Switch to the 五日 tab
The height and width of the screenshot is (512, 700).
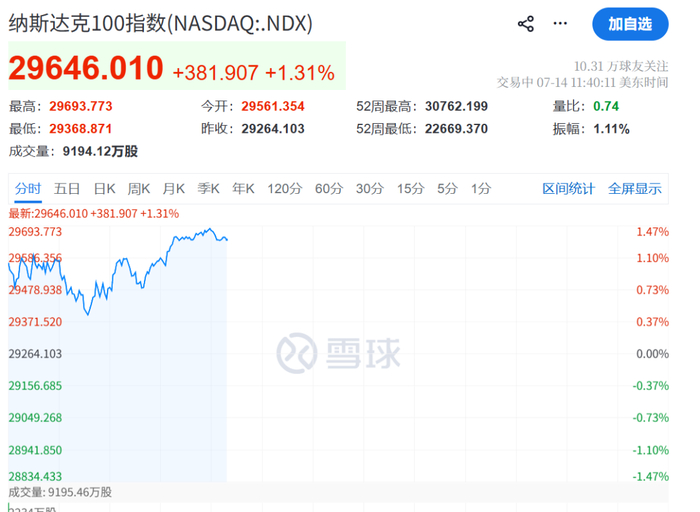click(x=67, y=189)
